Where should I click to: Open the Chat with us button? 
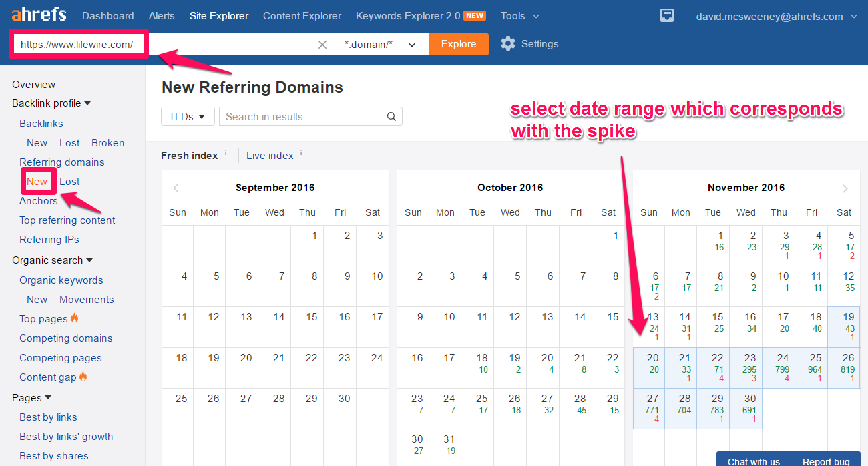point(753,459)
